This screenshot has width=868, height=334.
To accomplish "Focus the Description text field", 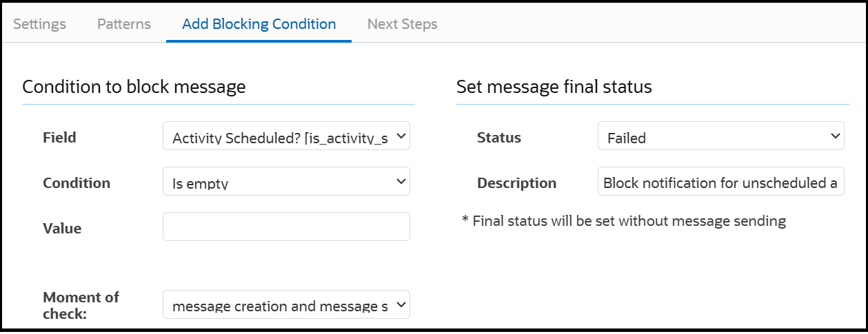I will tap(720, 182).
